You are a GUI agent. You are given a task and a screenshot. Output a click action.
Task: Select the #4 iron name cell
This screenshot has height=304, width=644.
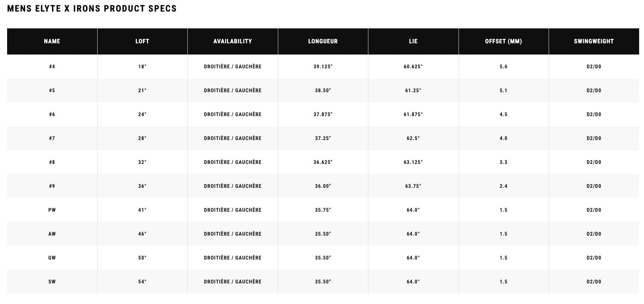[x=52, y=66]
